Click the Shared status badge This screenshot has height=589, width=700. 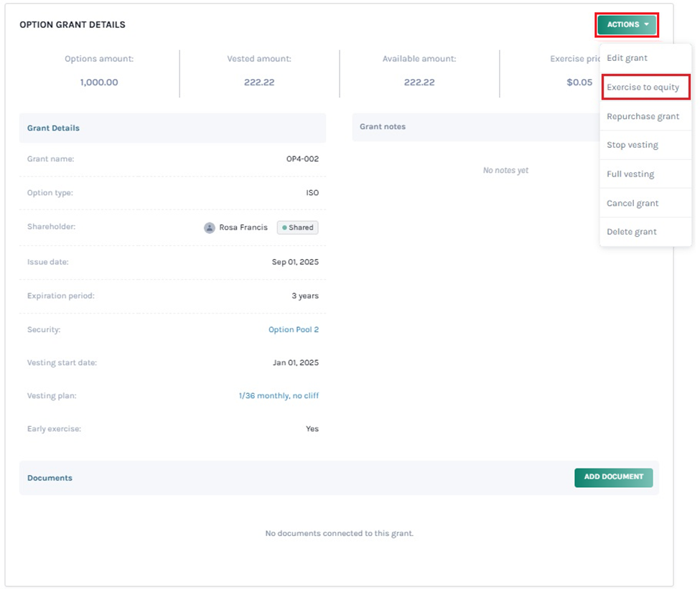pos(297,227)
